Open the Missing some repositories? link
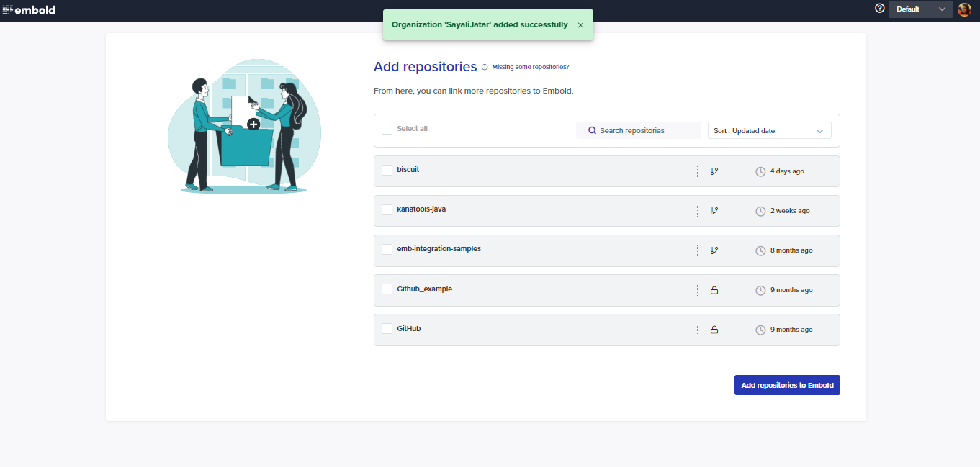The image size is (980, 467). [531, 67]
